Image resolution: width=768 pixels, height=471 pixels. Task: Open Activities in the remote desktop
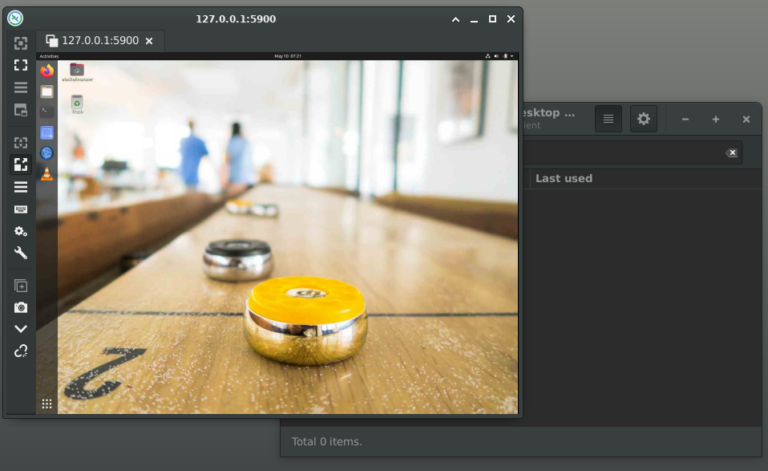[49, 56]
